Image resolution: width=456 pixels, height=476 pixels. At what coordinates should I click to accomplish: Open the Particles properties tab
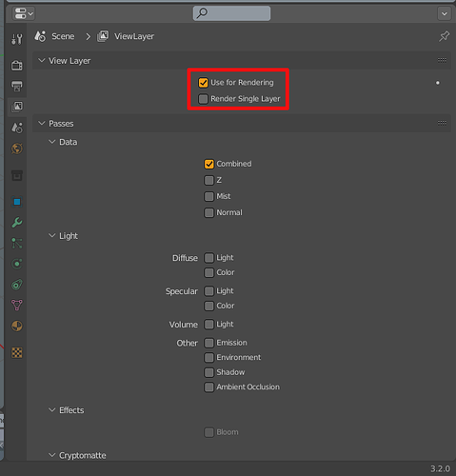(17, 244)
